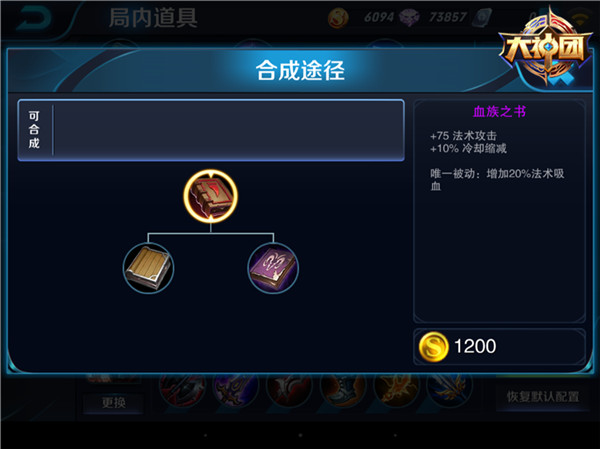
Task: Tap the 1200 gold price label
Action: [475, 346]
